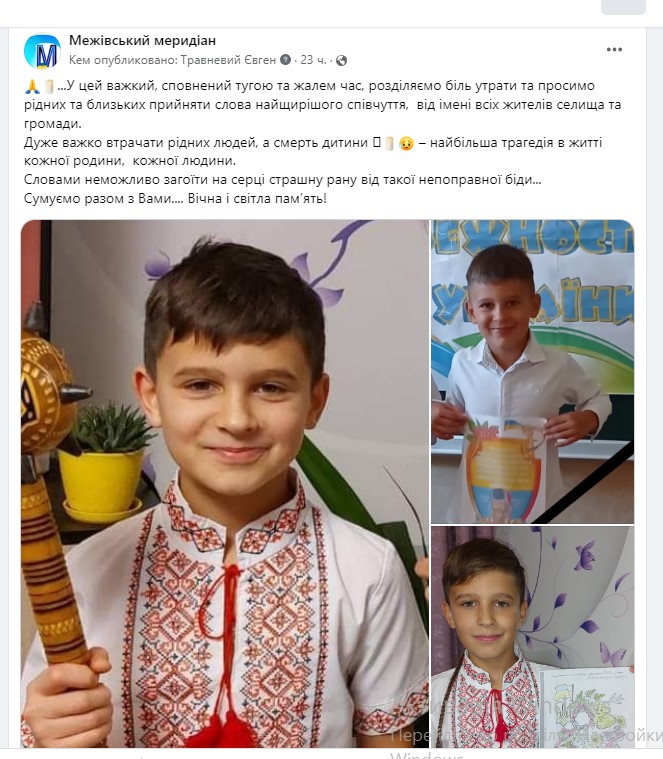Open photo of boy in white shirt
Viewport: 663px width, 759px height.
coord(532,372)
